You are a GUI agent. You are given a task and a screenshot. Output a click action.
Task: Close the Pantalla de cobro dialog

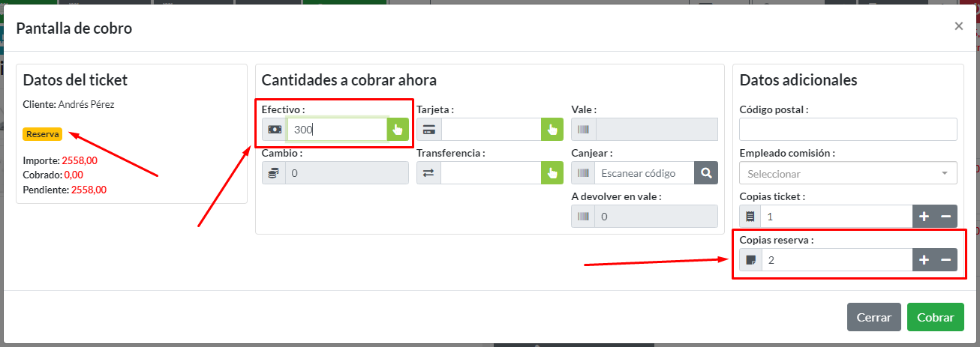[958, 26]
